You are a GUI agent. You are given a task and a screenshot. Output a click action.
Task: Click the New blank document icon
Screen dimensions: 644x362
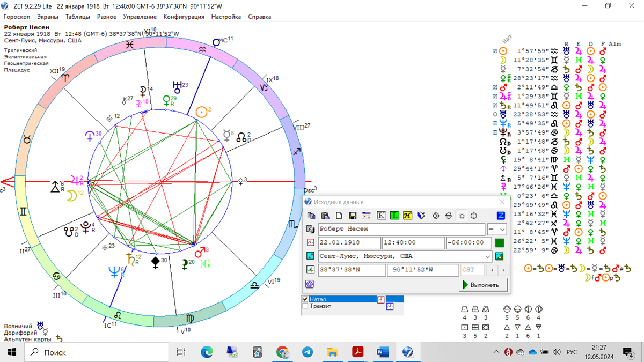[x=339, y=216]
